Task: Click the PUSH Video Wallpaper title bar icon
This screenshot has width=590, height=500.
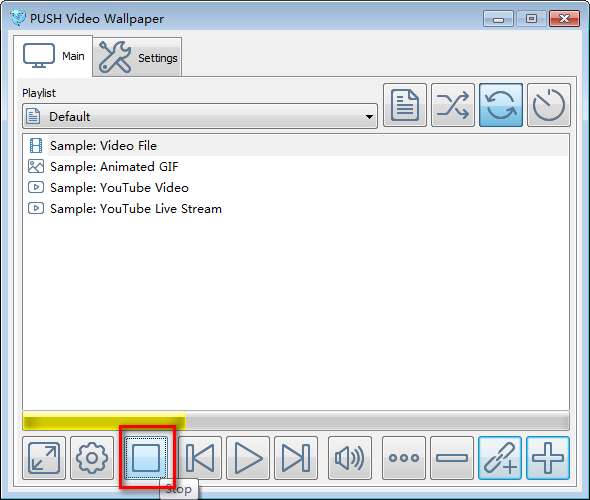Action: pos(17,18)
